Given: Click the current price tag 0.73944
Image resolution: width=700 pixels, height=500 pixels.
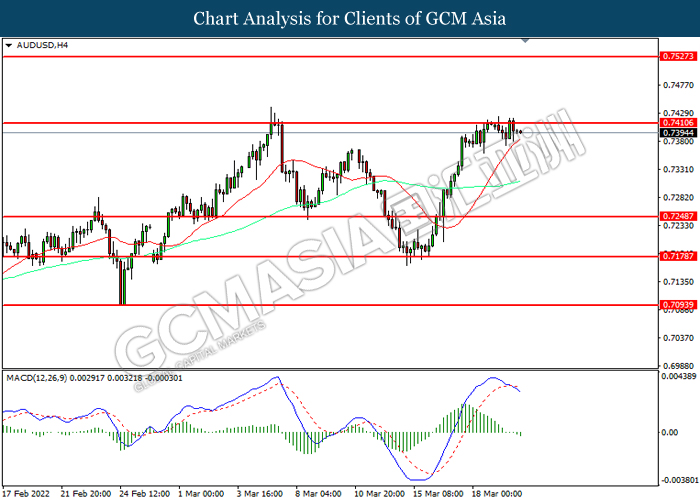Looking at the screenshot, I should (678, 133).
